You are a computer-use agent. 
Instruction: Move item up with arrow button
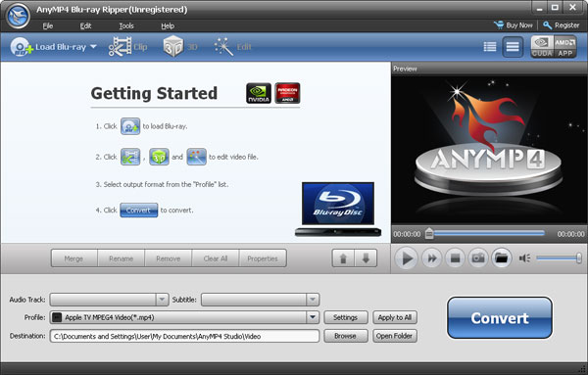[343, 258]
